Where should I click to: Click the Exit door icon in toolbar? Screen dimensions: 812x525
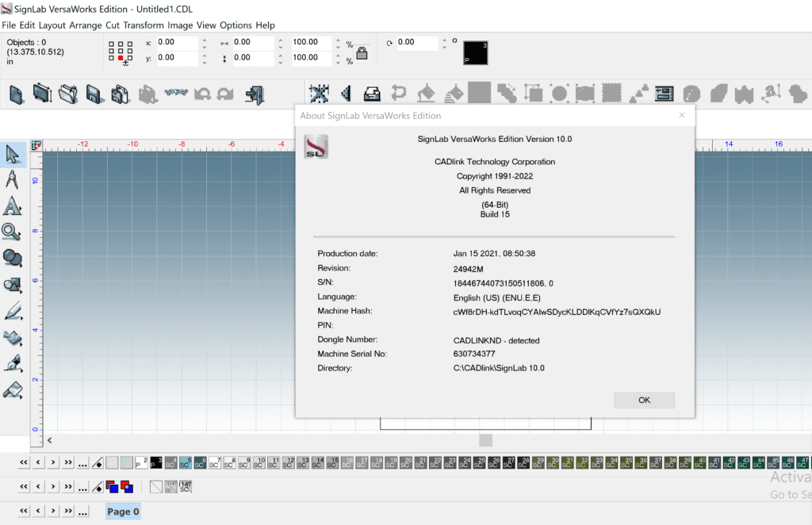point(254,94)
